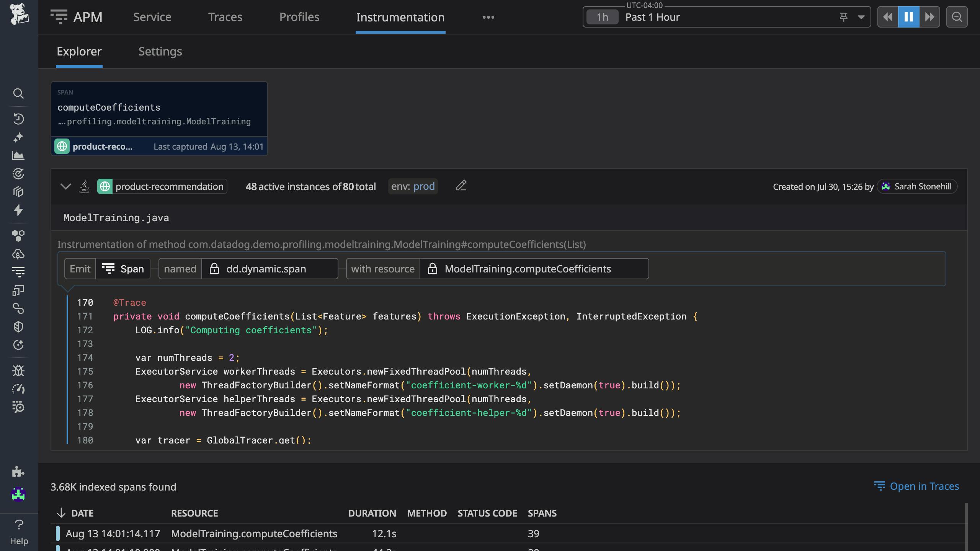Click the pencil edit icon beside env: prod
This screenshot has width=980, height=551.
[x=461, y=186]
